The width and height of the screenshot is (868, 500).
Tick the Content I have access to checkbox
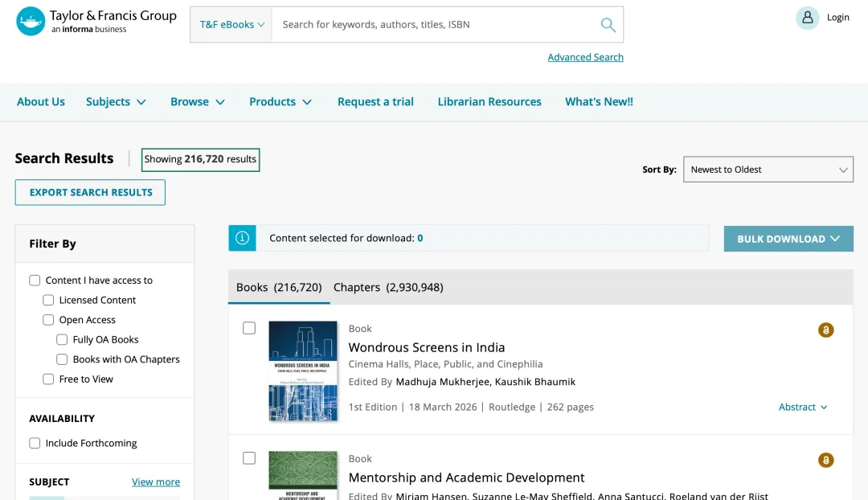[35, 281]
